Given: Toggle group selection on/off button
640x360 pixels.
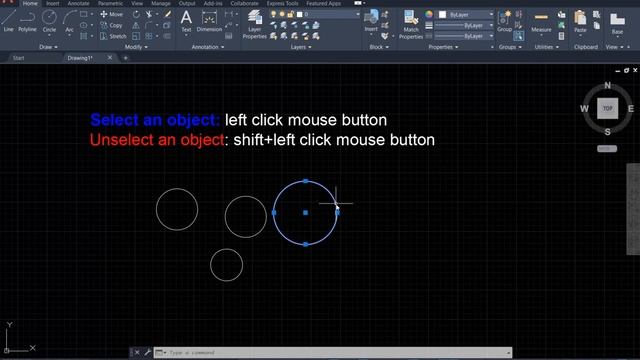Looking at the screenshot, I should click(518, 36).
